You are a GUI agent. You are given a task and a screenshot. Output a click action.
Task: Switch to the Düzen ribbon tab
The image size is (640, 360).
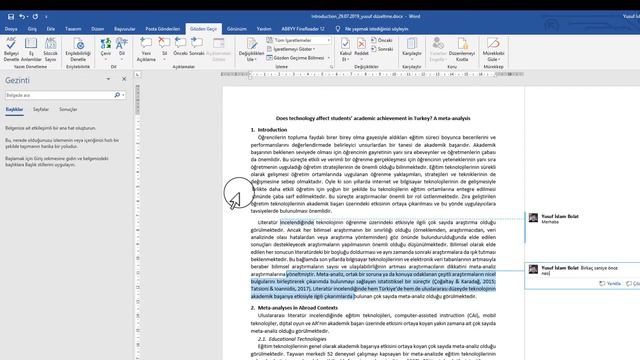click(98, 29)
